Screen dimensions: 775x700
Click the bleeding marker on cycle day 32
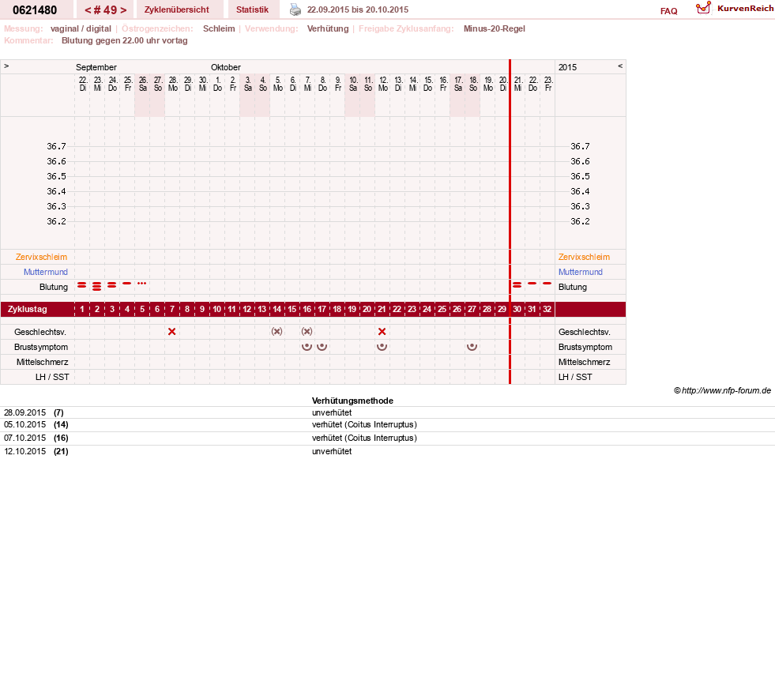tap(547, 284)
